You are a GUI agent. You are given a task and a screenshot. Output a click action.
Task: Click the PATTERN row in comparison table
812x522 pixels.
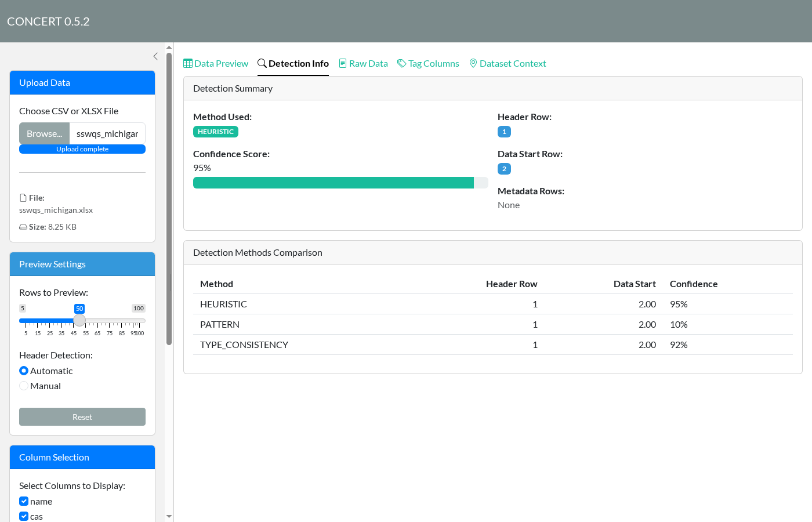click(493, 324)
